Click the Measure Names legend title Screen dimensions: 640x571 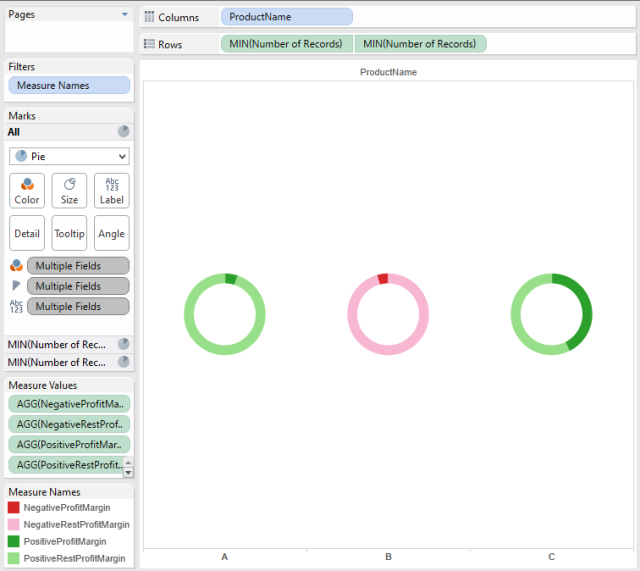point(44,492)
